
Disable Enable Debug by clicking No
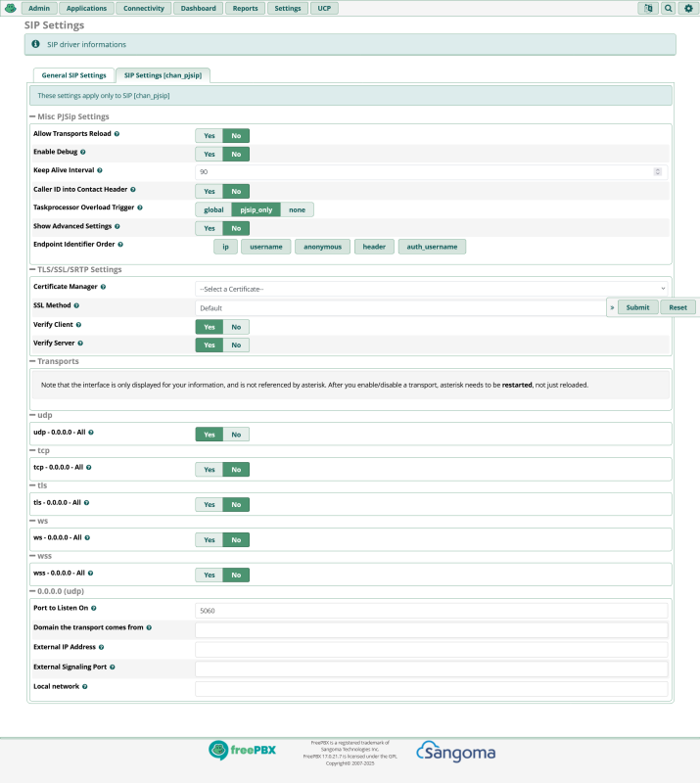click(x=235, y=154)
